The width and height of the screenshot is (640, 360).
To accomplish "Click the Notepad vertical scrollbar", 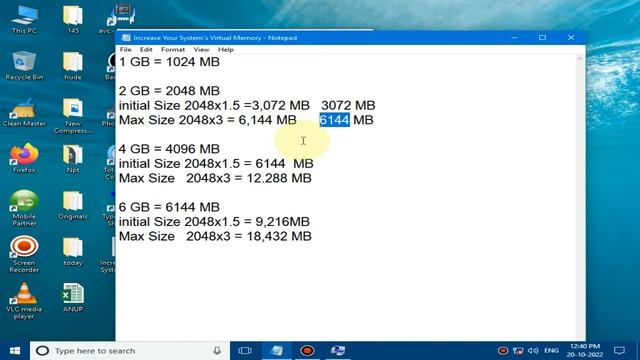I will click(x=580, y=198).
